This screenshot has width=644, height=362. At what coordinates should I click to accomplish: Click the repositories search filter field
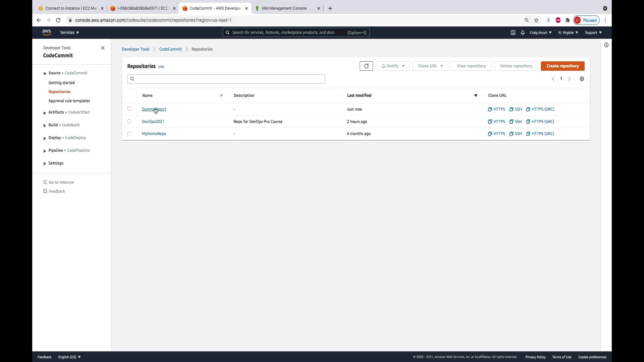(226, 79)
